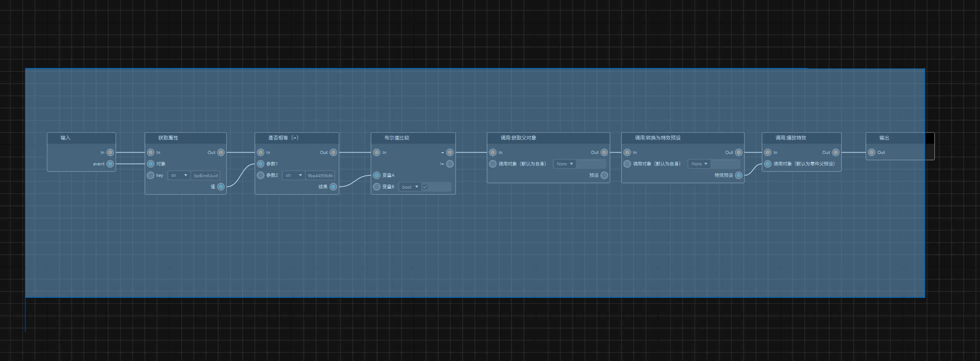The height and width of the screenshot is (361, 980).
Task: Click the bpBindUuid key value field
Action: pyautogui.click(x=205, y=175)
